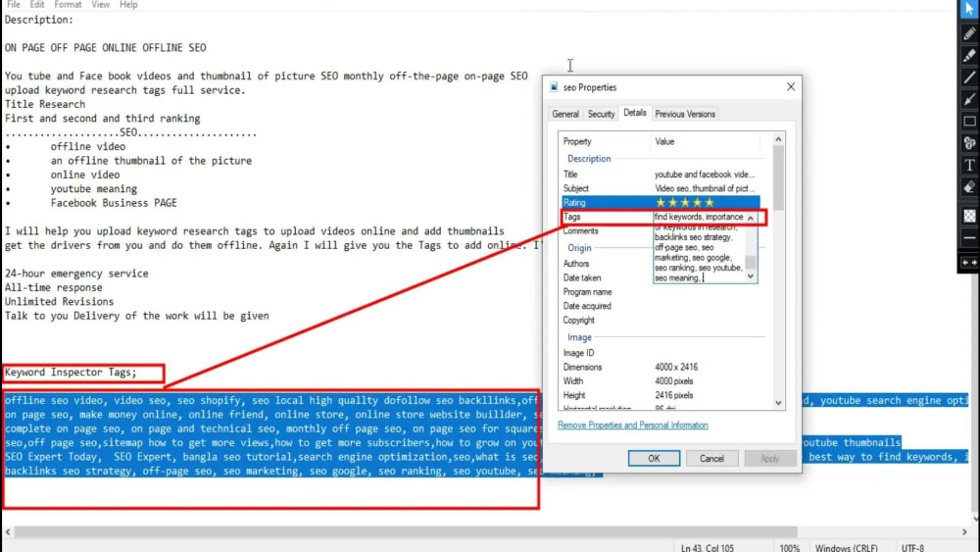This screenshot has width=980, height=552.
Task: Open the General tab
Action: click(x=565, y=114)
